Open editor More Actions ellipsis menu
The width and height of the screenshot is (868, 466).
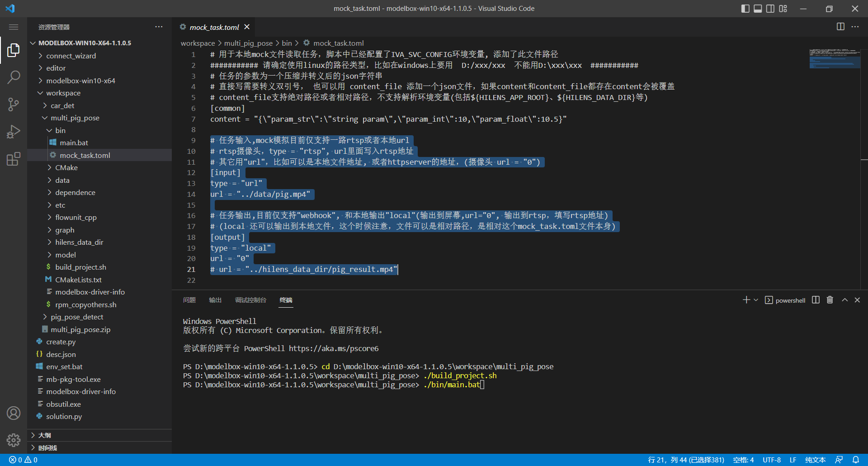(855, 27)
